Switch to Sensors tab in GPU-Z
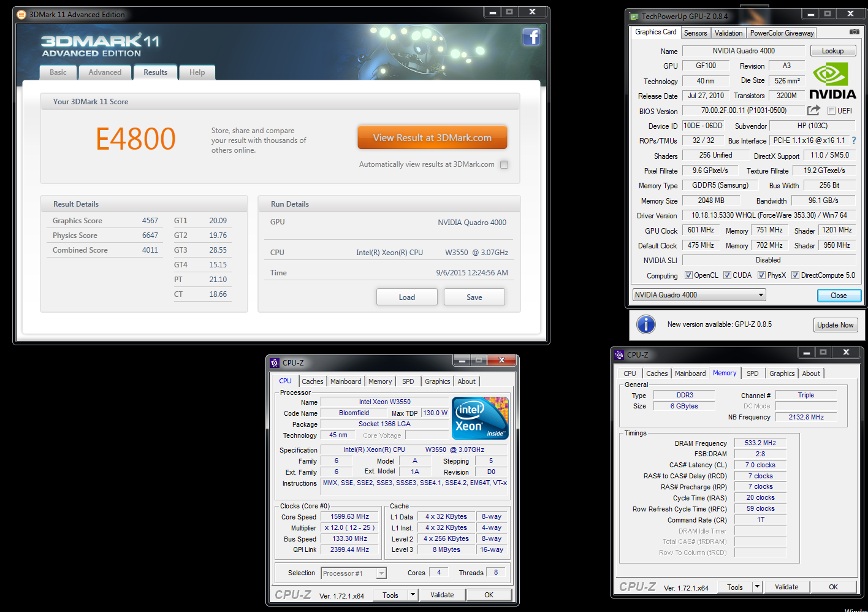 pos(695,33)
